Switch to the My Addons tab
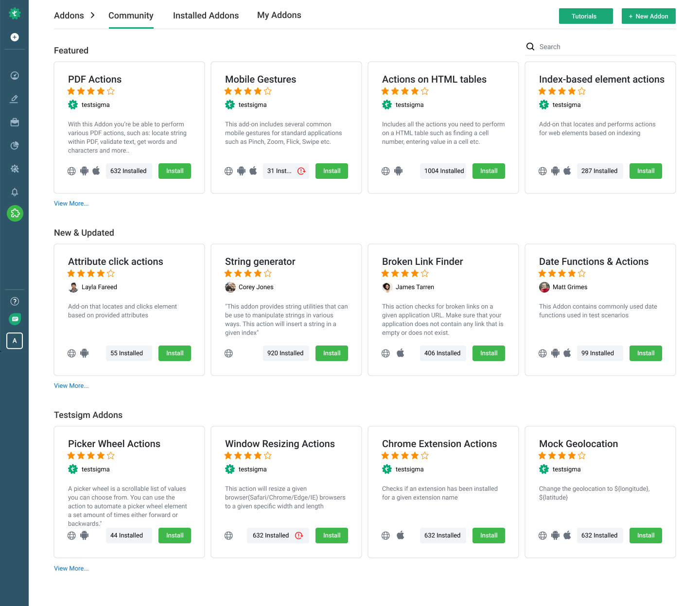Screen dimensions: 700x606 click(279, 16)
